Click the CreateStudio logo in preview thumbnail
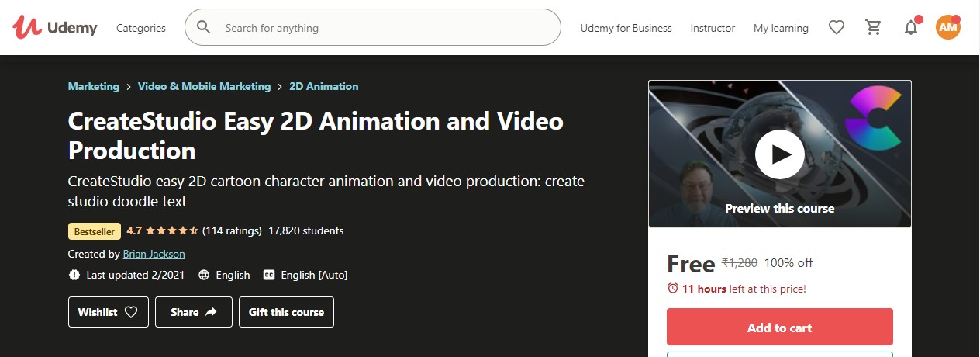This screenshot has width=980, height=357. 873,118
